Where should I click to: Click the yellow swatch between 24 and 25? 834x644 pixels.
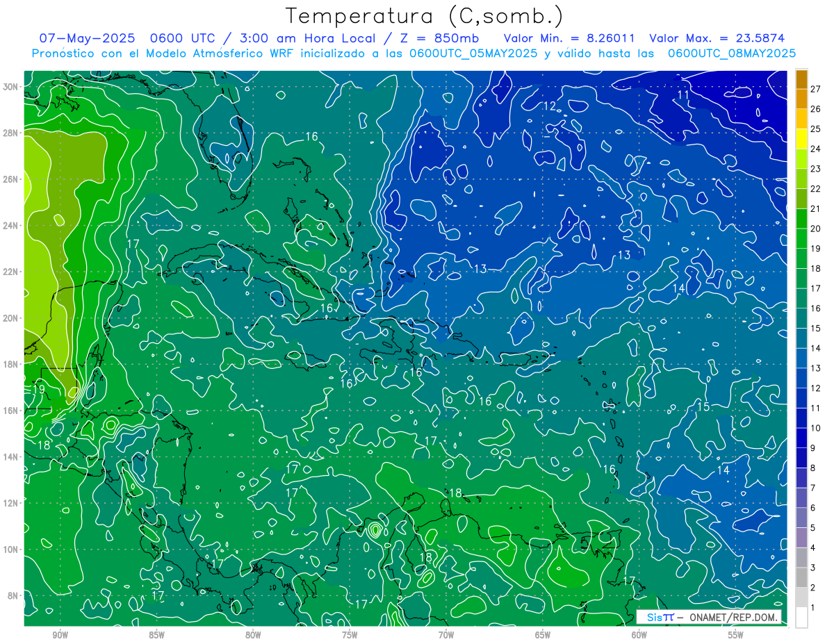pos(801,139)
